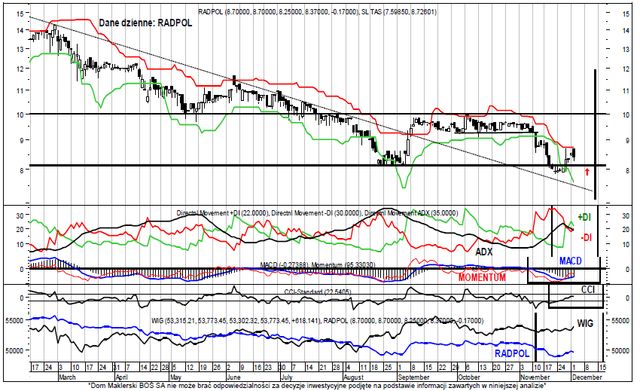
Task: Select the black 'ADX' label
Action: coord(484,252)
